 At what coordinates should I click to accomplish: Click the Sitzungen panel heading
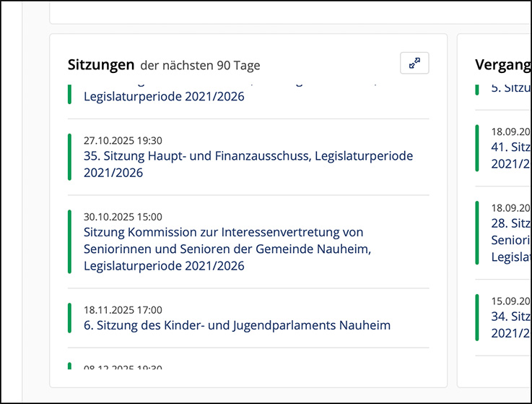point(101,64)
